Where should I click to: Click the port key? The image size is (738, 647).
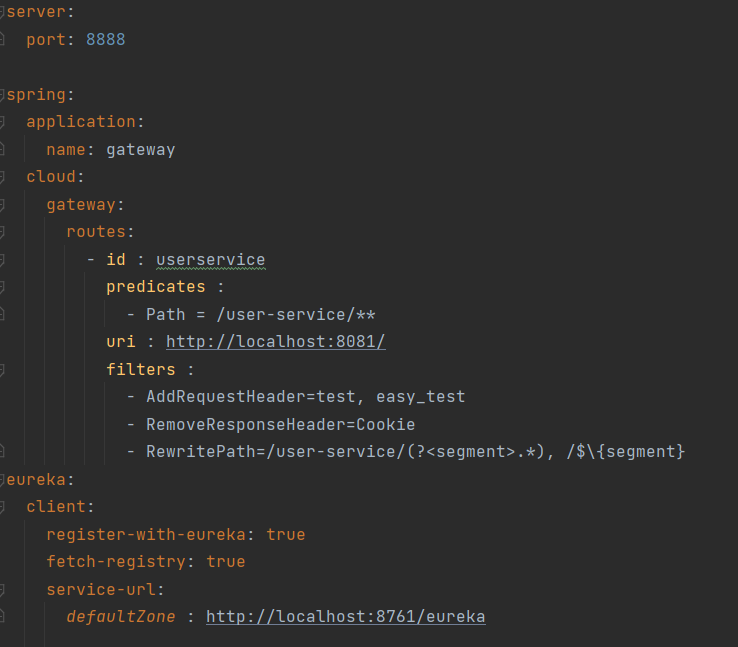[x=46, y=40]
